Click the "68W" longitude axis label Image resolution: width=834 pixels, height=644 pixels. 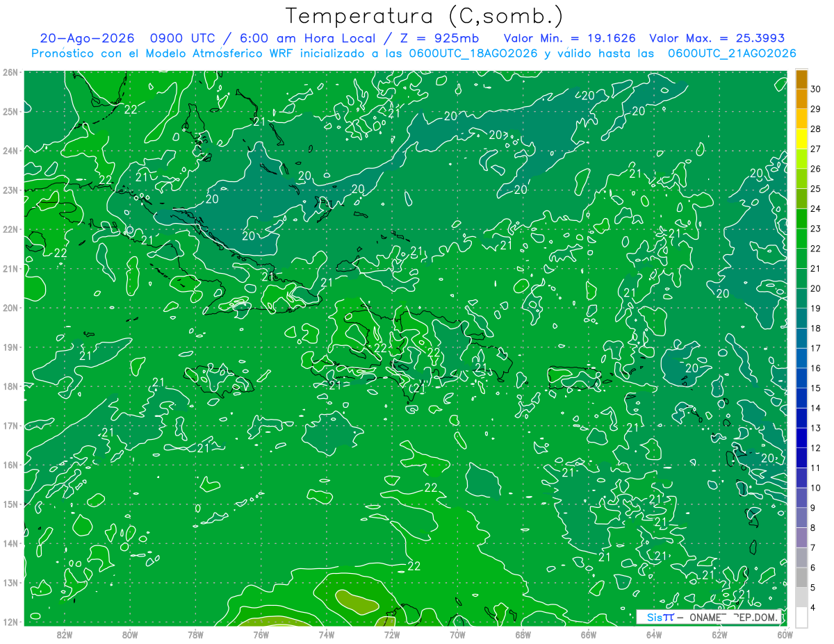point(523,634)
